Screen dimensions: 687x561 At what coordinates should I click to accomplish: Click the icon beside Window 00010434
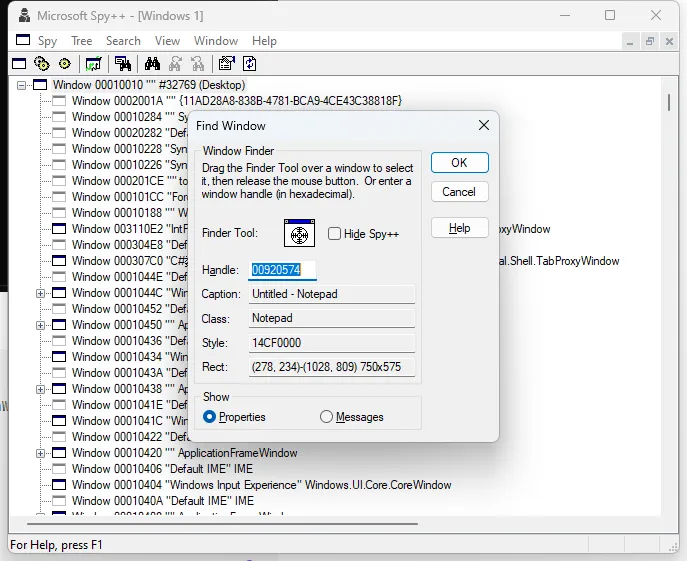(x=59, y=357)
